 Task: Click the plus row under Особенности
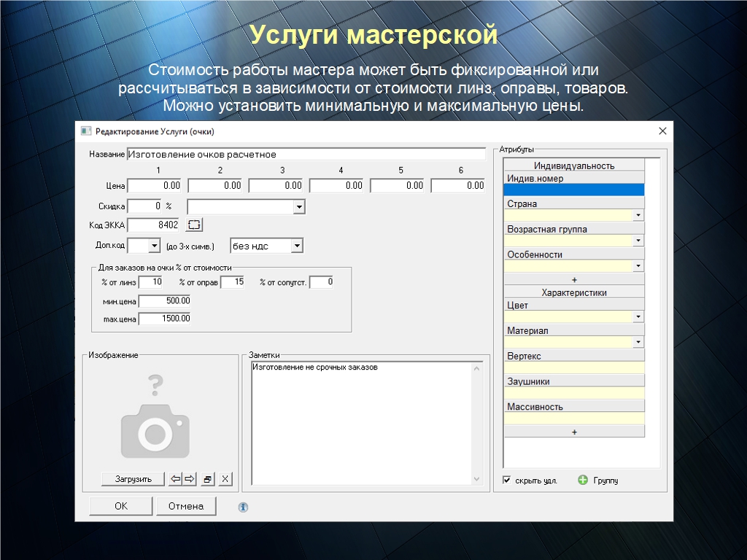pyautogui.click(x=574, y=280)
